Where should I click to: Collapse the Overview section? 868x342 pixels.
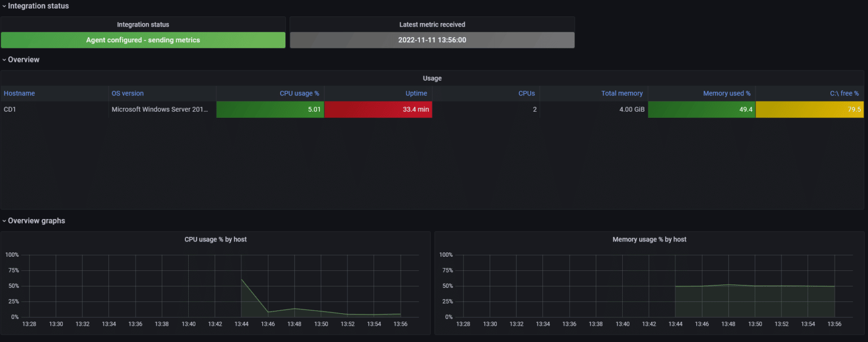coord(4,59)
